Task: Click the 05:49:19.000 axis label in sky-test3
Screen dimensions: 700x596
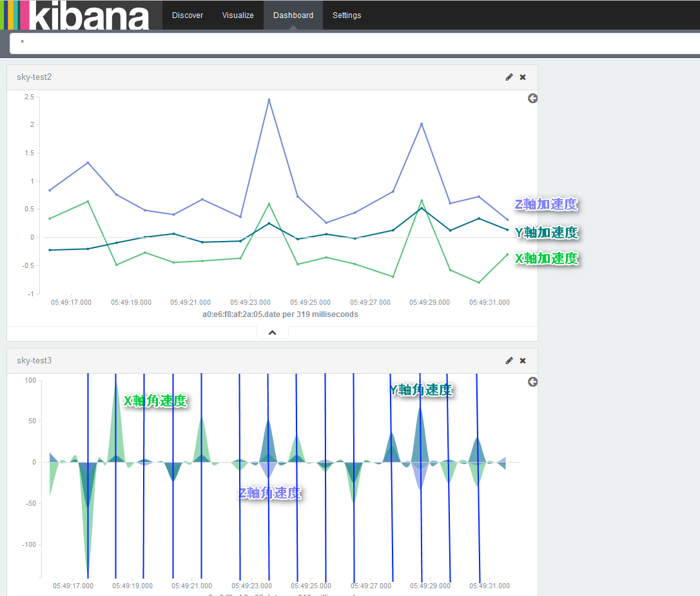Action: (133, 586)
